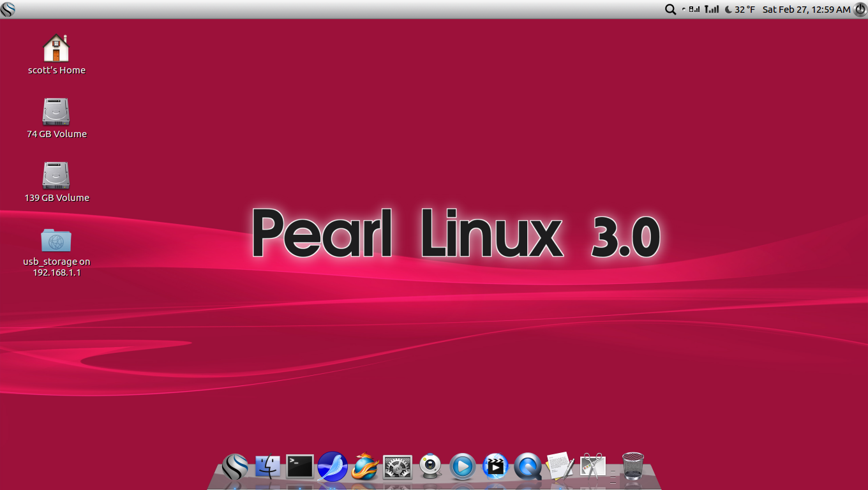Open the wireless signal strength indicator

[712, 9]
